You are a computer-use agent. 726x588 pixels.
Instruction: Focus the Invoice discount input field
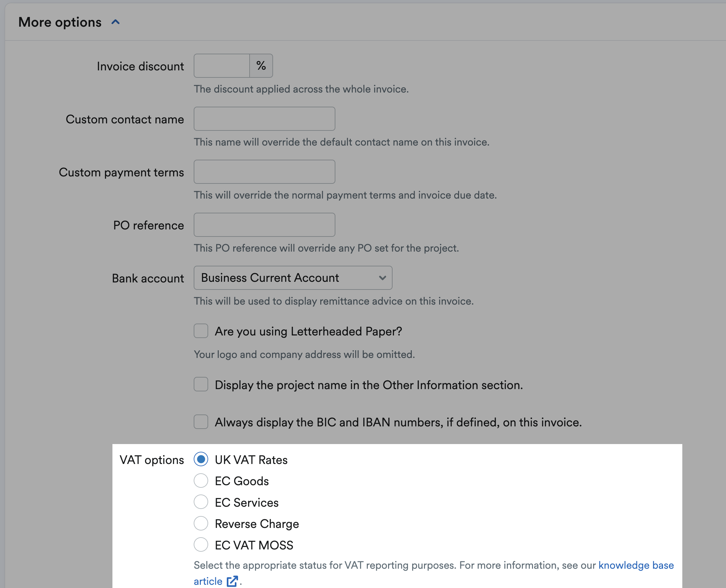click(x=222, y=66)
